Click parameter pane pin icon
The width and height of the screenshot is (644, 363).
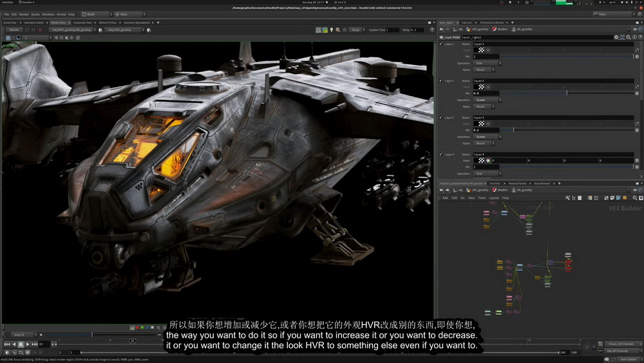point(635,30)
